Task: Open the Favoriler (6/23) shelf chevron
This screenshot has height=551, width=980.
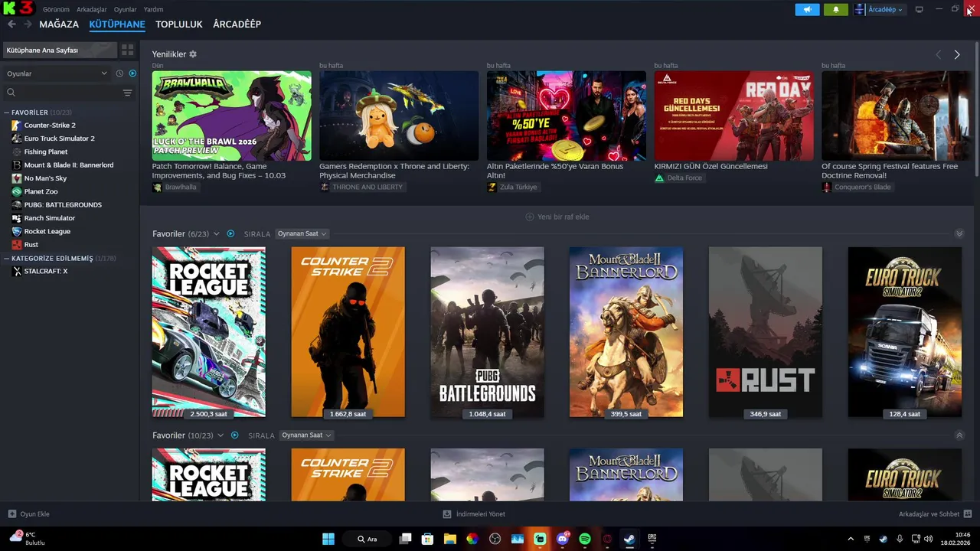Action: pos(217,234)
